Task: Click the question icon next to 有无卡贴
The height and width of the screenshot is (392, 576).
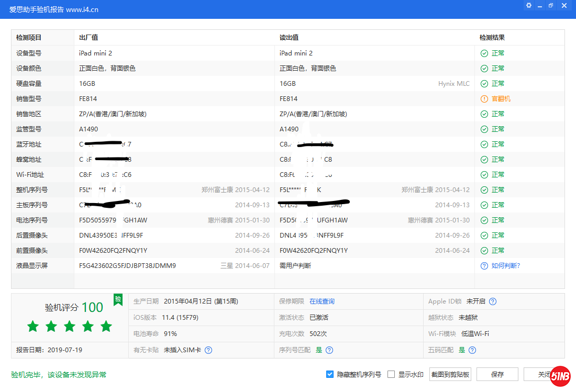Action: [x=208, y=350]
